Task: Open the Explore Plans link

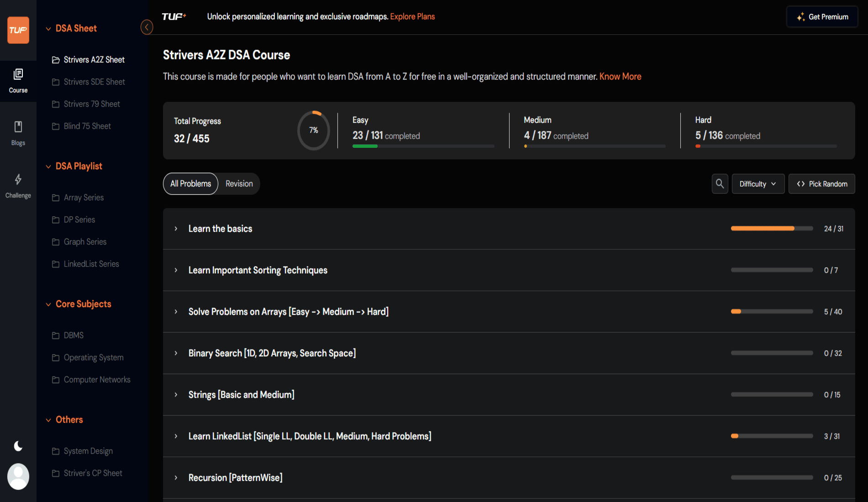Action: click(412, 16)
